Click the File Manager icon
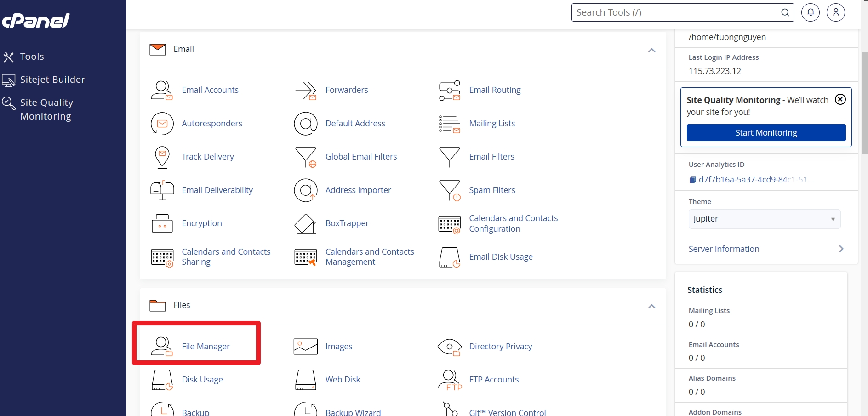The height and width of the screenshot is (416, 868). pos(162,347)
